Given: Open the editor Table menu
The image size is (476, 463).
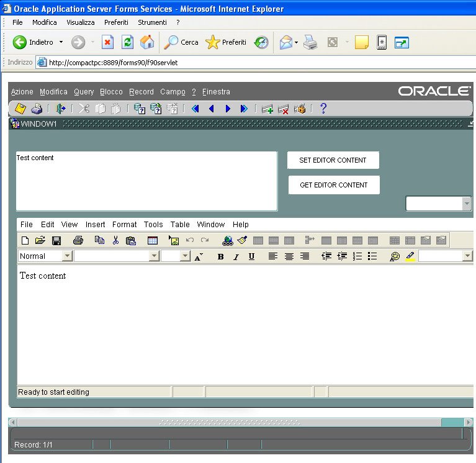Looking at the screenshot, I should tap(180, 225).
